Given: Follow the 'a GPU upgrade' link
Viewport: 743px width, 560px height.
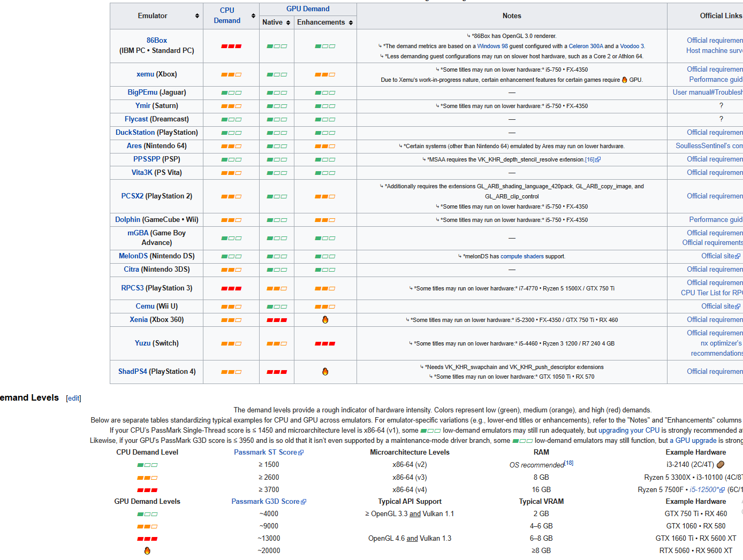Looking at the screenshot, I should click(693, 441).
